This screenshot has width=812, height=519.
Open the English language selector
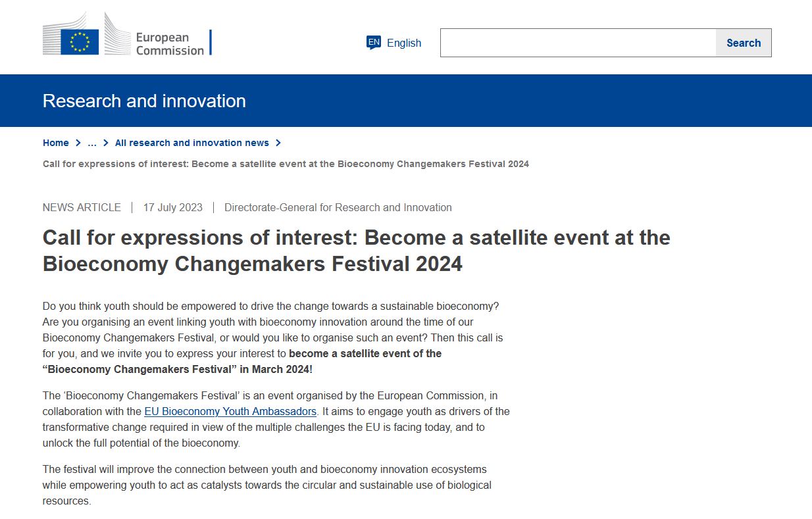[x=404, y=43]
